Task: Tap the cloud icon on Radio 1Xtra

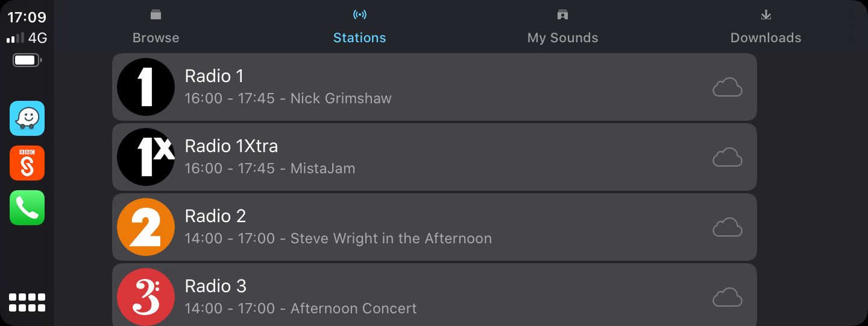Action: [727, 158]
